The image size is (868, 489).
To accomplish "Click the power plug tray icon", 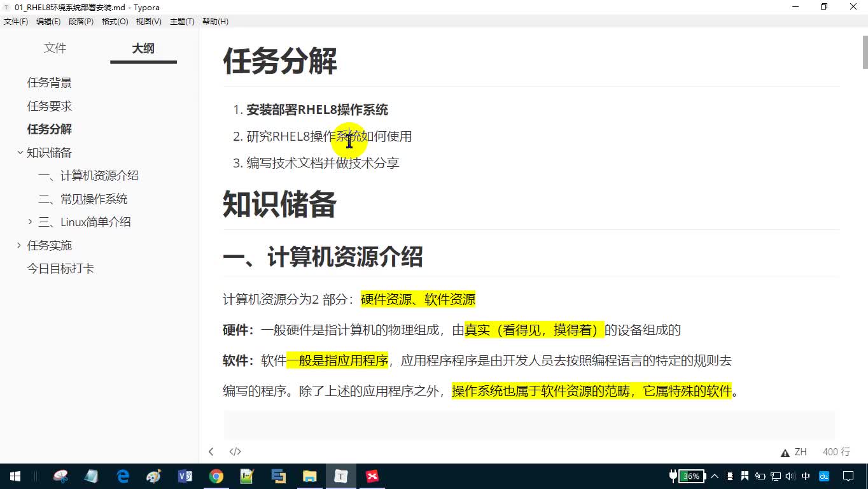I will tap(673, 476).
